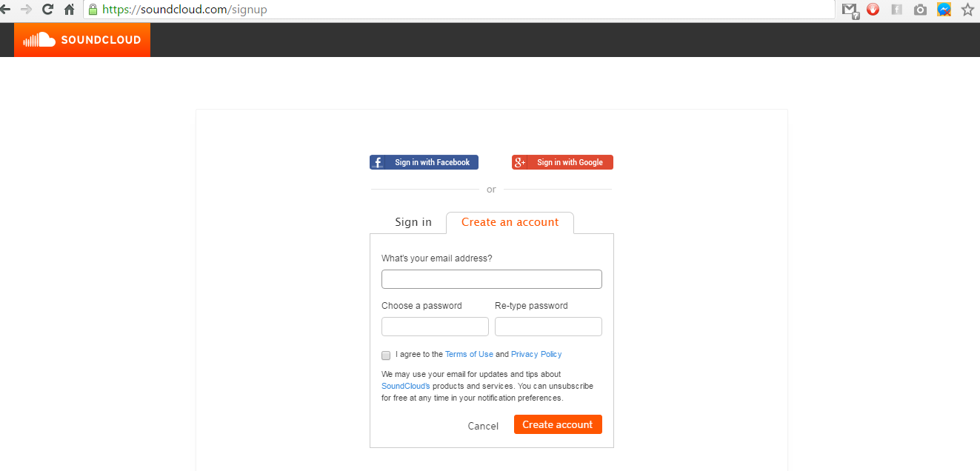Click the browser forward arrow
Viewport: 980px width, 471px height.
point(27,10)
